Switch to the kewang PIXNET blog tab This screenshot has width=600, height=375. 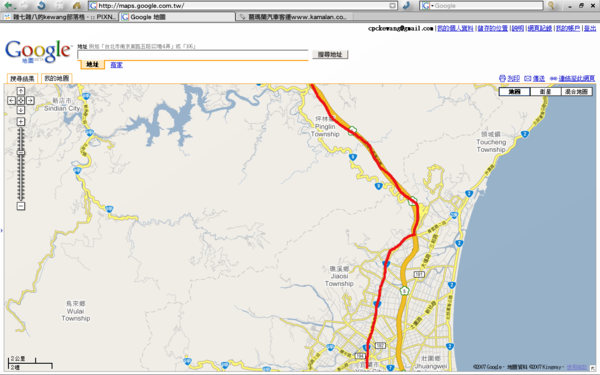click(60, 17)
